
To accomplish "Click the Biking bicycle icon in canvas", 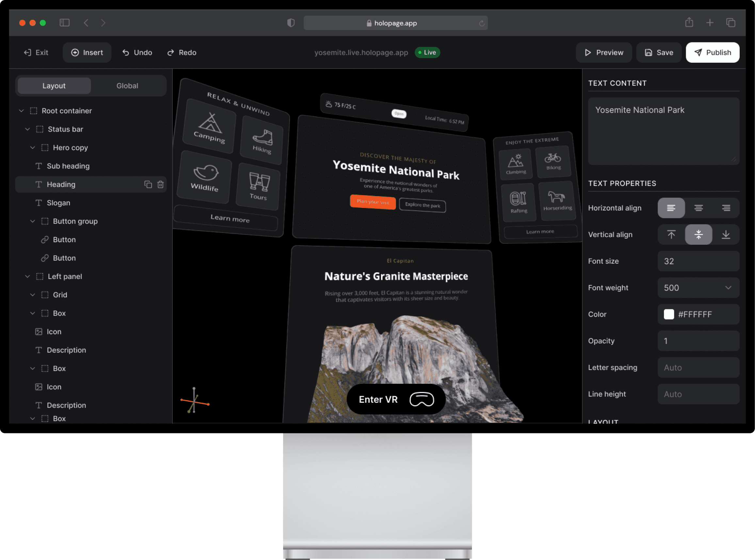I will [553, 158].
